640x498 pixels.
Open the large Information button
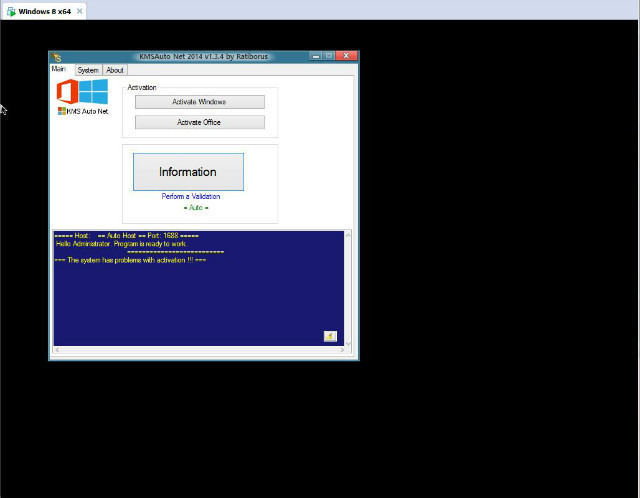[188, 172]
